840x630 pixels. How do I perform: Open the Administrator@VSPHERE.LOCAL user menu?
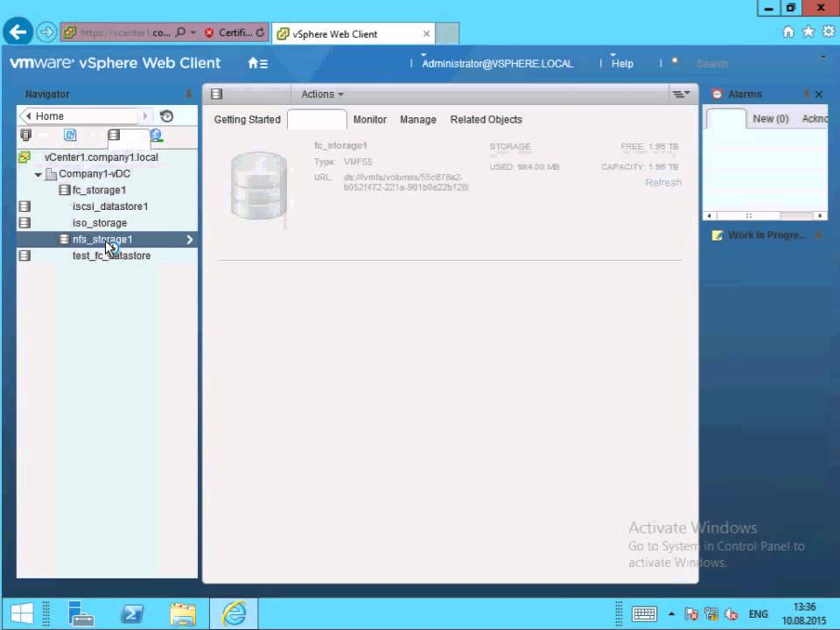coord(497,63)
